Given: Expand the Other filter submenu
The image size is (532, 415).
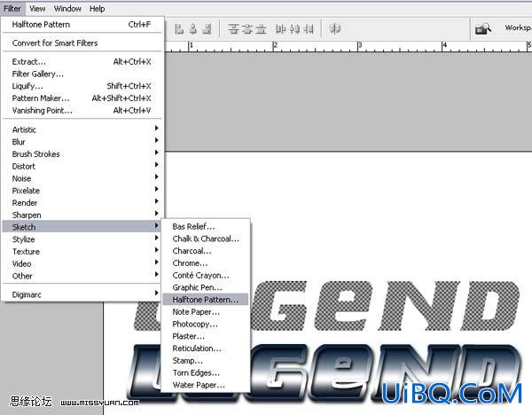Looking at the screenshot, I should [x=82, y=276].
